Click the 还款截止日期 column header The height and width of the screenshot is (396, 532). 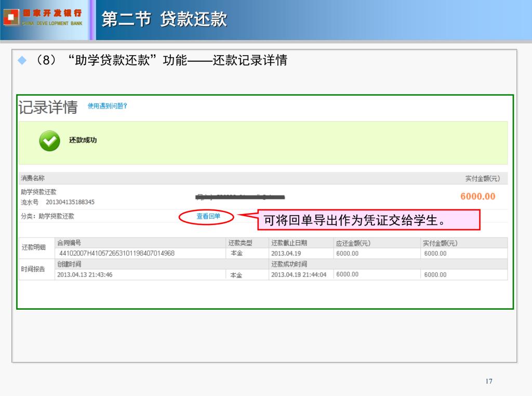coord(289,243)
